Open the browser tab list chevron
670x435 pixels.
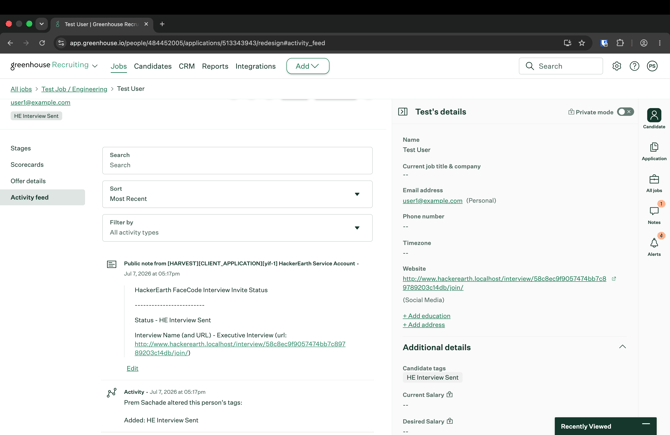click(41, 24)
